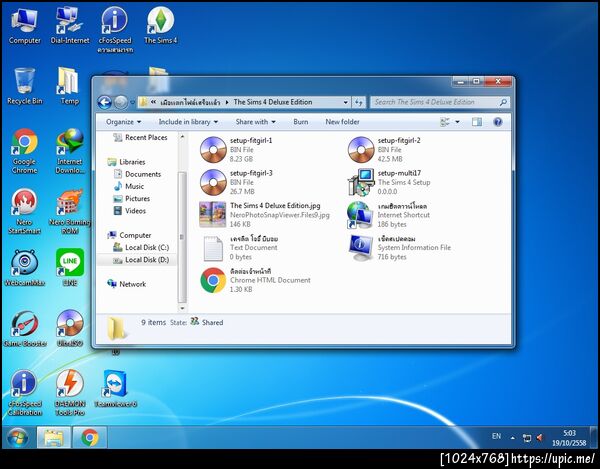Select Libraries in the navigation pane
The width and height of the screenshot is (600, 469).
pyautogui.click(x=126, y=162)
